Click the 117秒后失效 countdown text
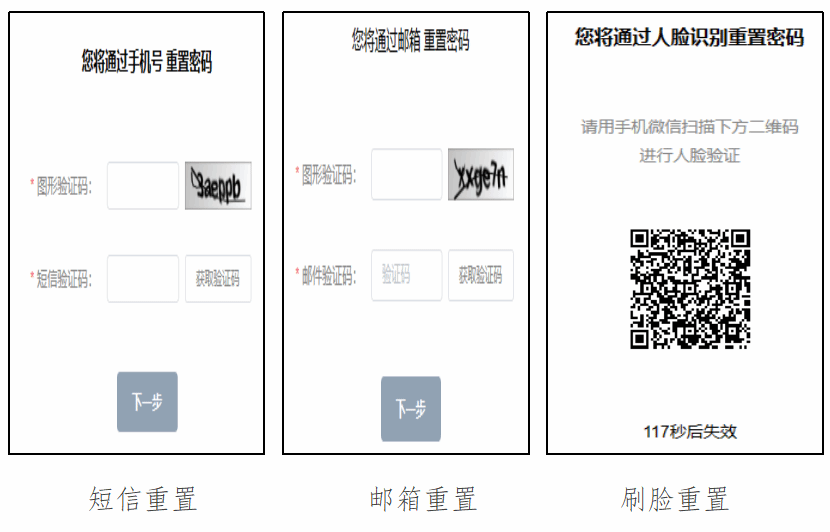The height and width of the screenshot is (532, 830). (x=690, y=432)
